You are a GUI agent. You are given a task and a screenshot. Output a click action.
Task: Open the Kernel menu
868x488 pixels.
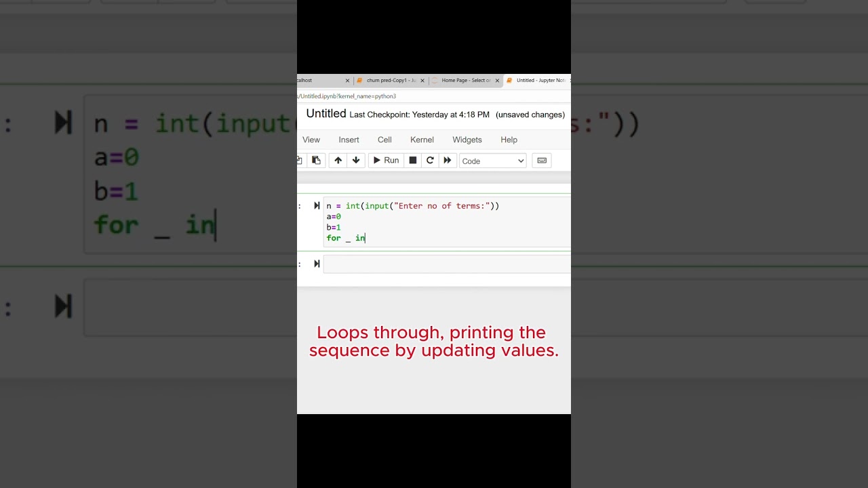click(422, 140)
